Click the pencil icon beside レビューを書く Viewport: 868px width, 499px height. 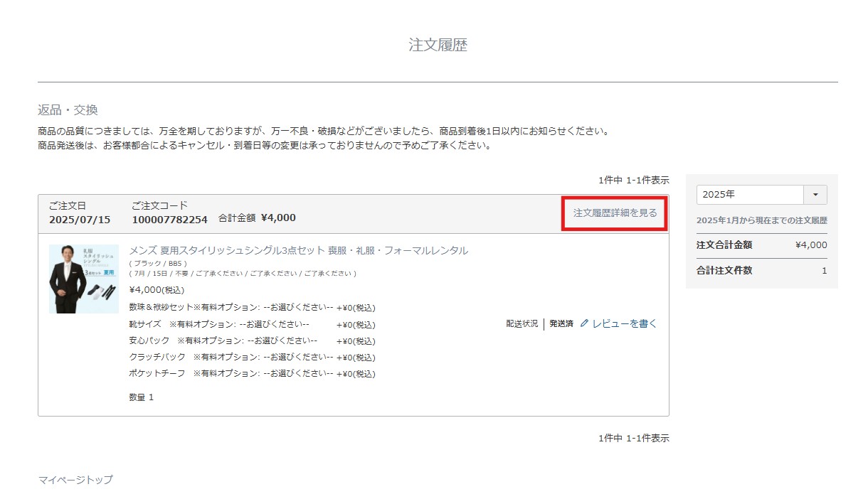[x=584, y=323]
